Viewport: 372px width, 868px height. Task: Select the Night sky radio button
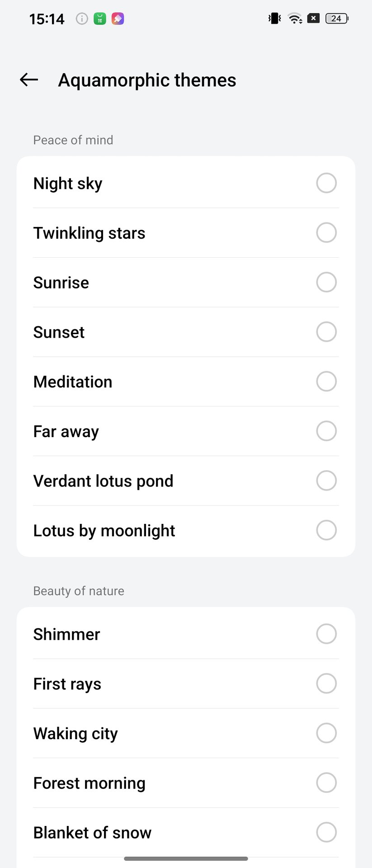tap(326, 183)
